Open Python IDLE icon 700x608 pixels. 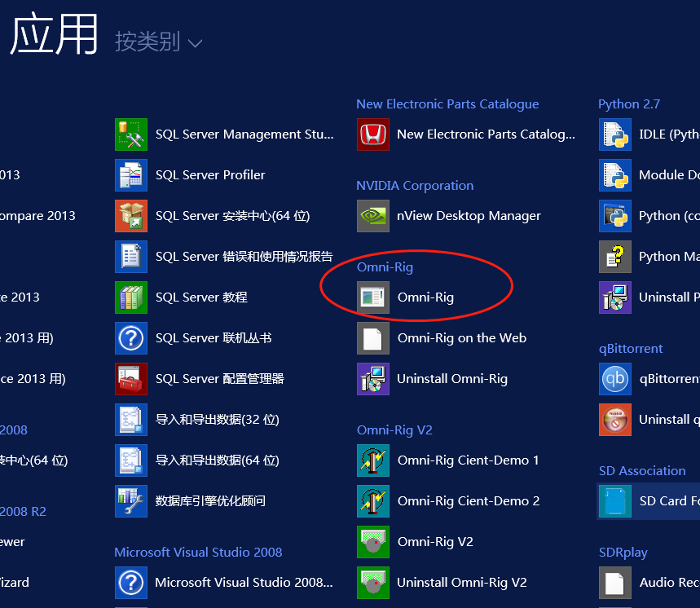pos(615,134)
